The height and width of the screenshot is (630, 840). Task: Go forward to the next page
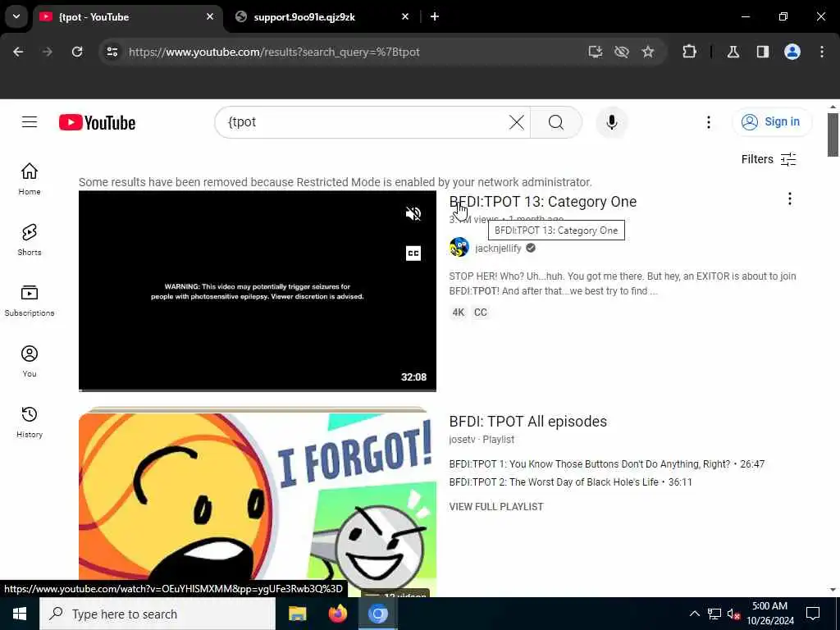[x=47, y=52]
